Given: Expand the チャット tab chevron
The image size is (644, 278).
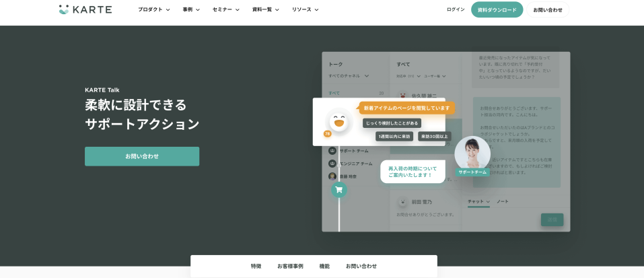Looking at the screenshot, I should tap(488, 202).
